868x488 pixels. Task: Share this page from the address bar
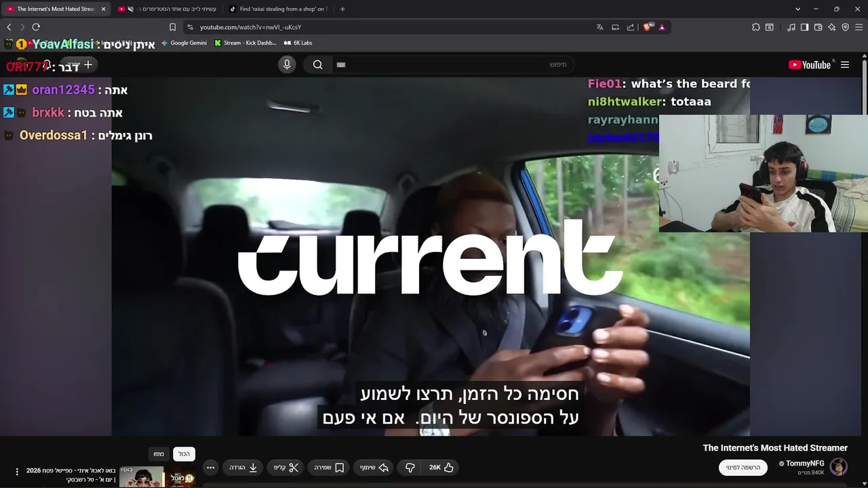(631, 27)
